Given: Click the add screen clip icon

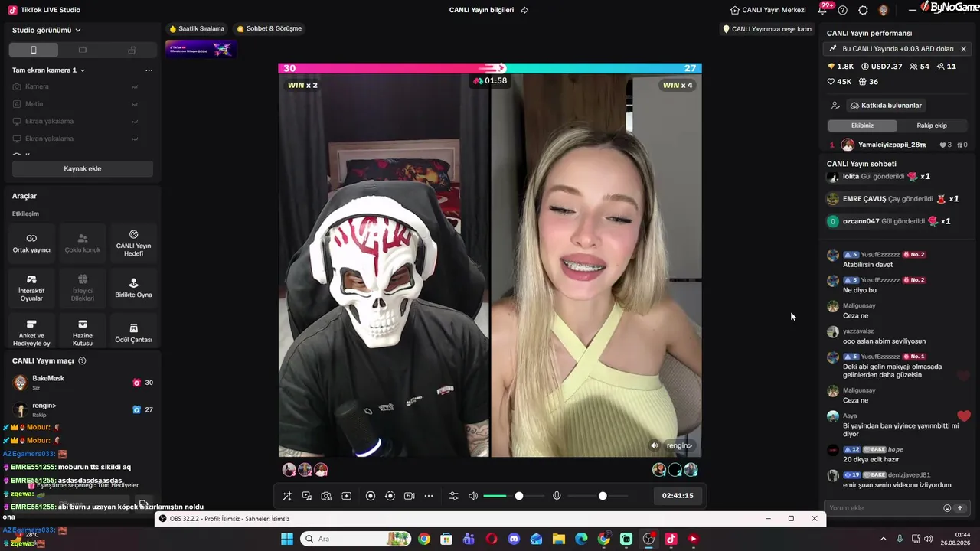Looking at the screenshot, I should click(346, 496).
